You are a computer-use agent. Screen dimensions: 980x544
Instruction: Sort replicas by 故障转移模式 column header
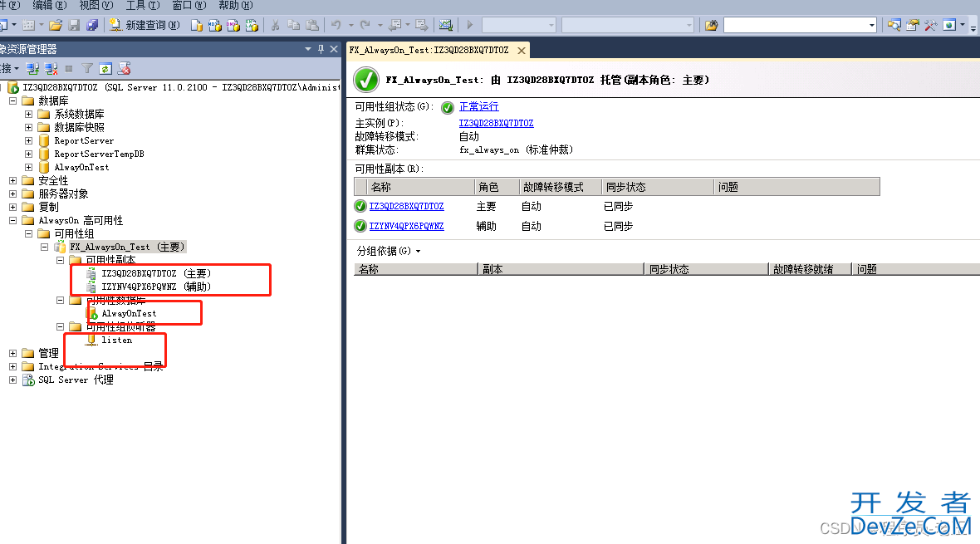pyautogui.click(x=560, y=187)
